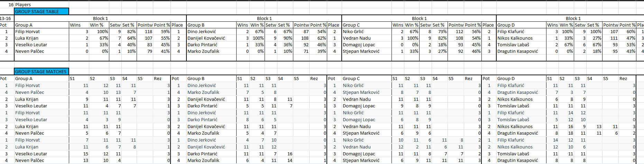Click the Block 1 header above Group A
This screenshot has height=164, width=644.
pyautogui.click(x=100, y=18)
